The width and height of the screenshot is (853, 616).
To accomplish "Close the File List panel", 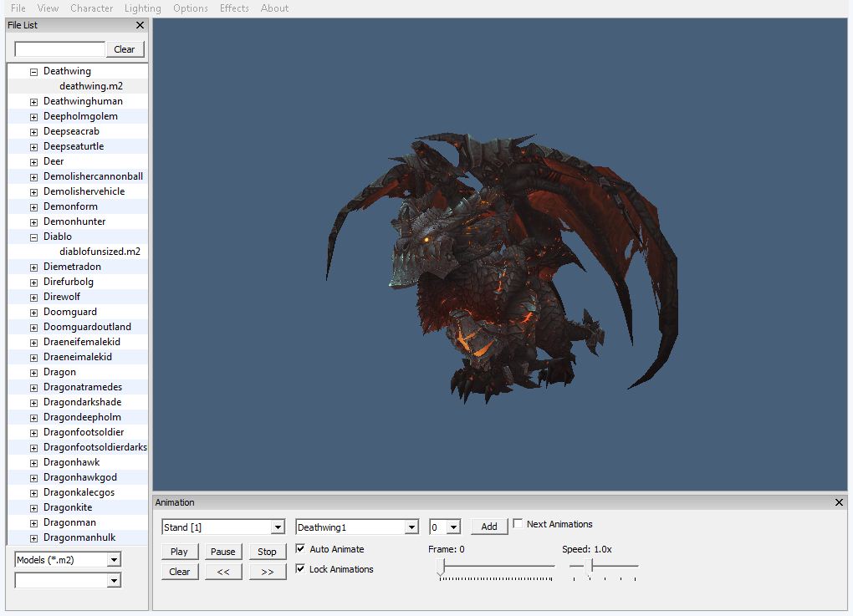I will point(140,25).
